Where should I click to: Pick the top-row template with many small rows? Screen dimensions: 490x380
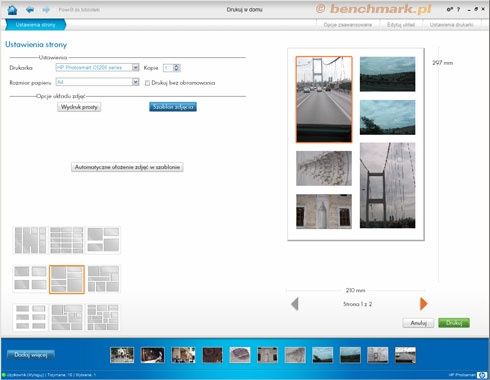[67, 240]
